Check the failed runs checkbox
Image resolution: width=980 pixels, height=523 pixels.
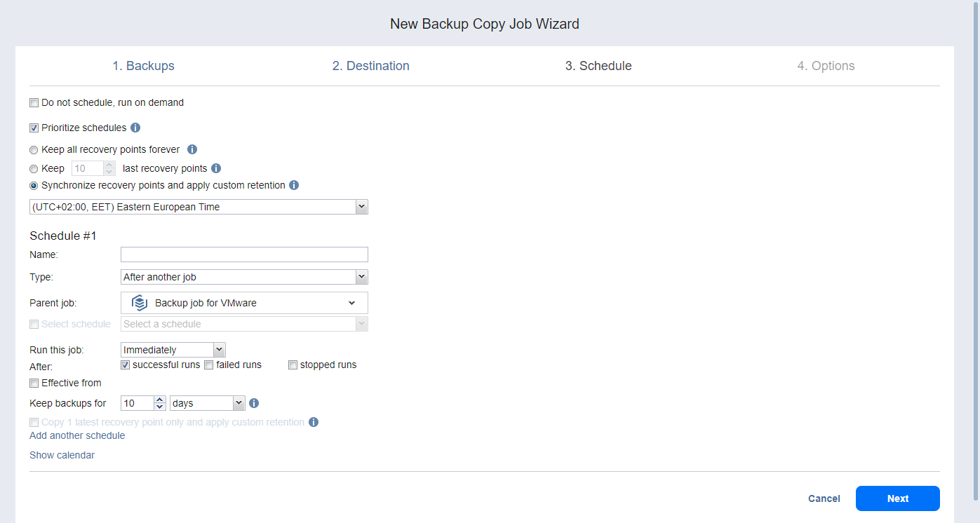pyautogui.click(x=208, y=365)
